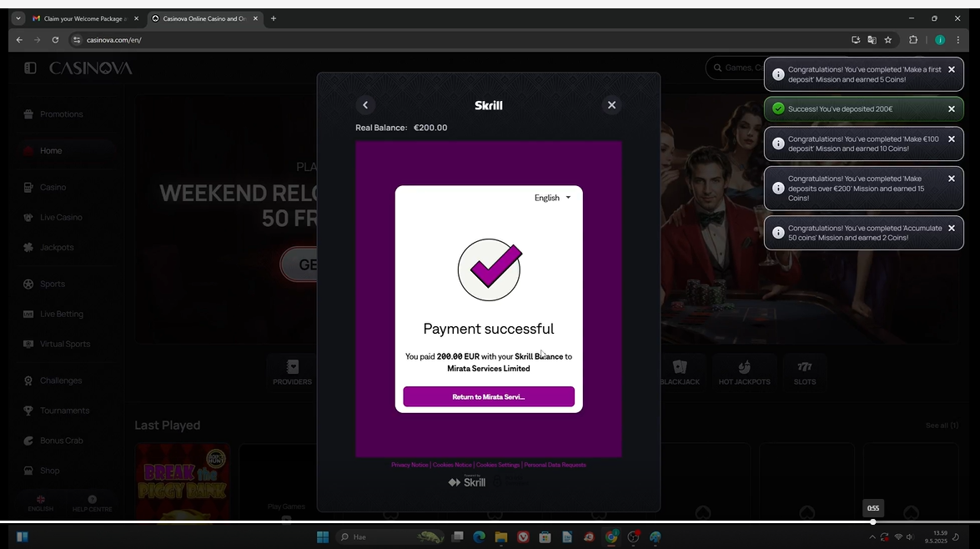Click the Live Betting icon in sidebar

28,314
